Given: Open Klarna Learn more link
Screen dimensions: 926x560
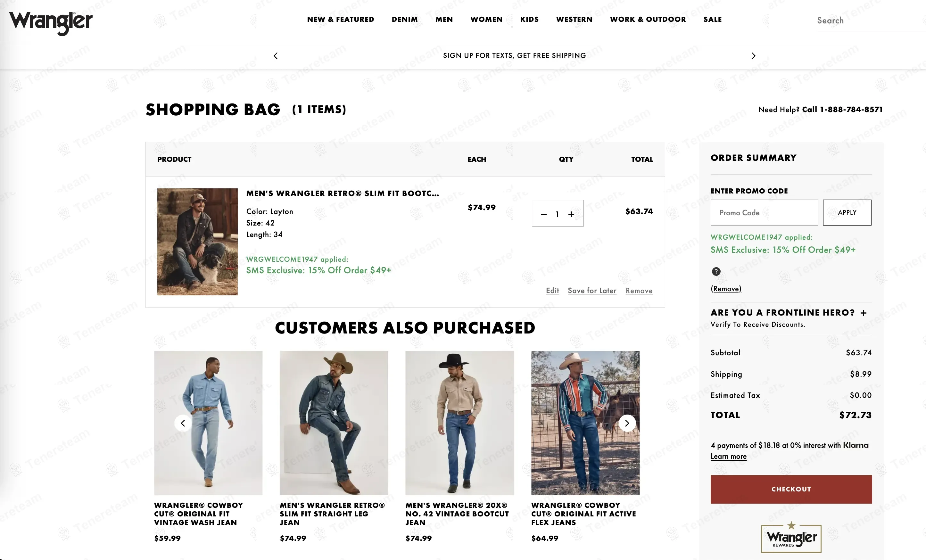Looking at the screenshot, I should pyautogui.click(x=728, y=456).
